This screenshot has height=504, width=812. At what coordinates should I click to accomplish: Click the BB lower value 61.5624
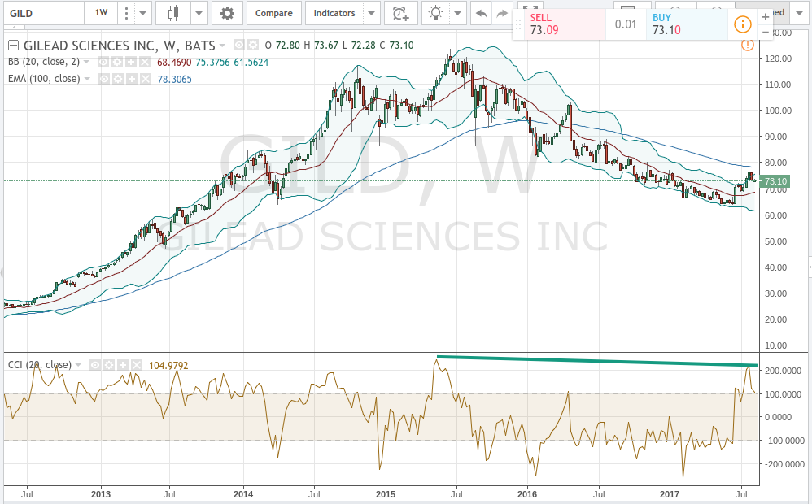coord(251,63)
